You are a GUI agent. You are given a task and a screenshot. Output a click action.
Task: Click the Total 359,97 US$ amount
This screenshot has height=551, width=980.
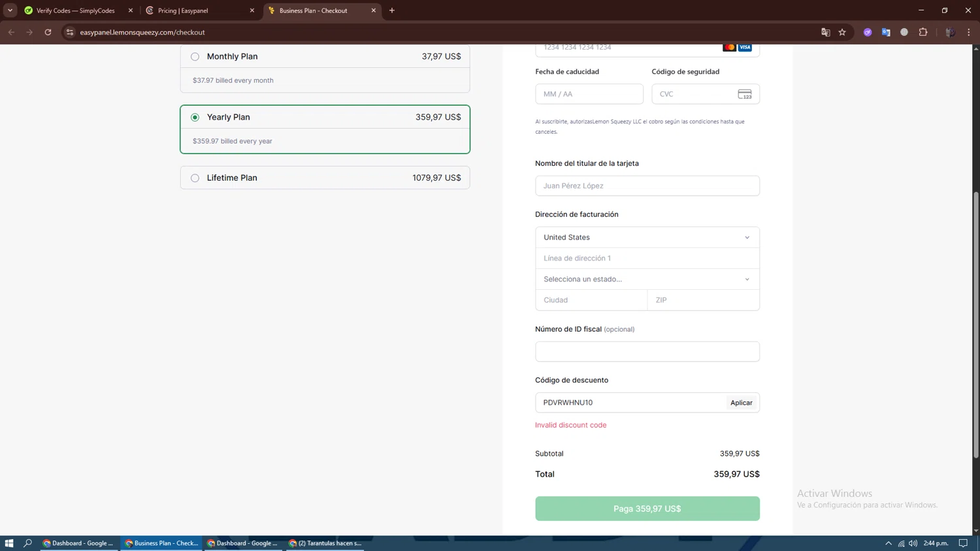coord(736,475)
